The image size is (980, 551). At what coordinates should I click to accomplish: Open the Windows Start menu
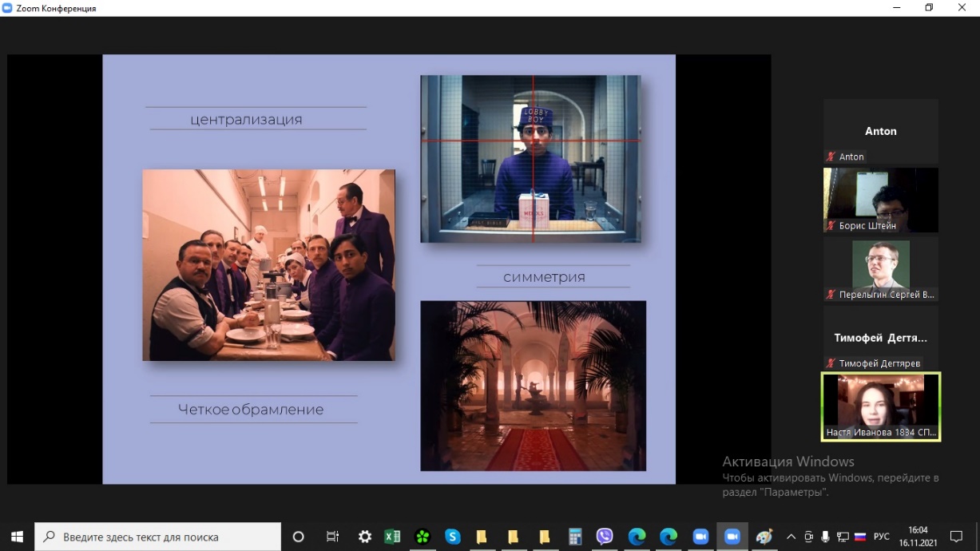17,537
